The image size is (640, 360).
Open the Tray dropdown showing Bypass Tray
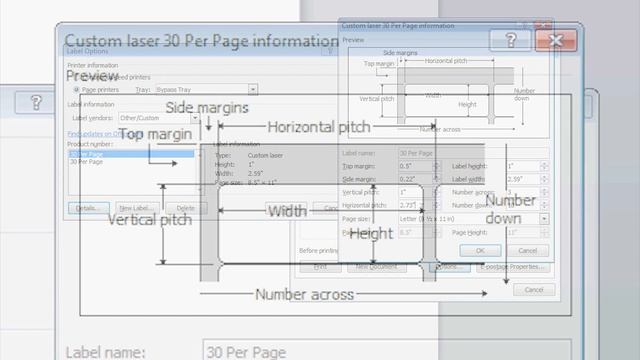(253, 89)
